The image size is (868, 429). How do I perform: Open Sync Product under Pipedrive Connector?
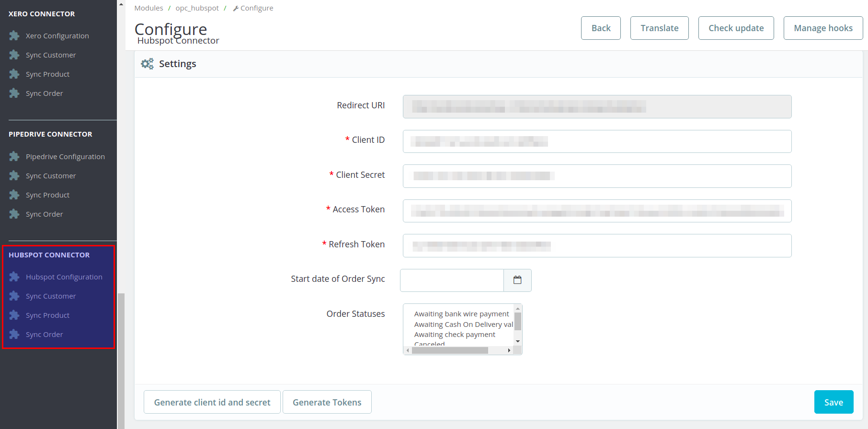[47, 195]
